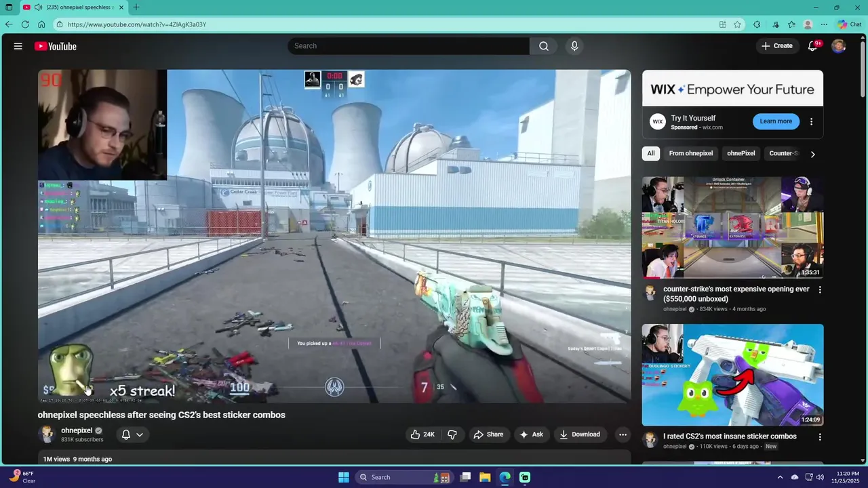The image size is (868, 488).
Task: Click the taskbar Search box
Action: 403,477
